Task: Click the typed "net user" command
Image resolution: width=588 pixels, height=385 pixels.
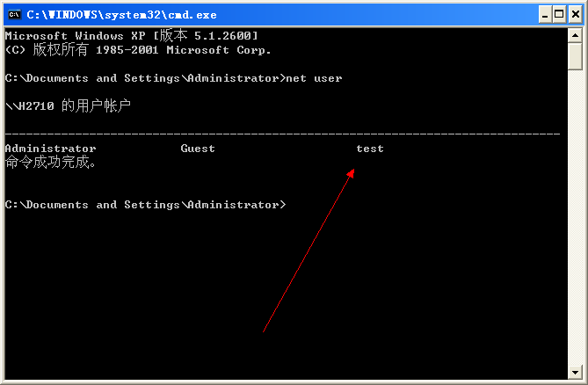Action: tap(314, 78)
